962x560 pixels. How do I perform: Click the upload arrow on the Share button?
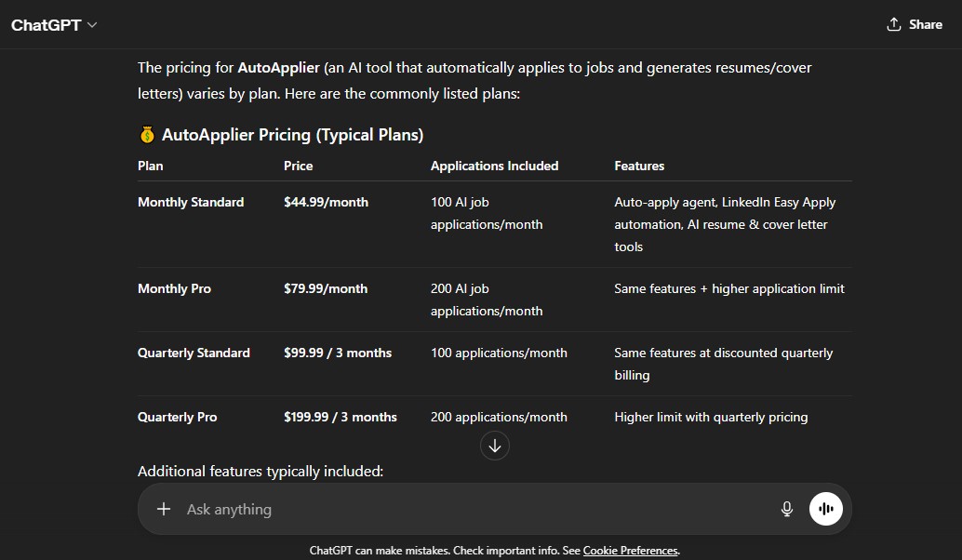pyautogui.click(x=895, y=24)
